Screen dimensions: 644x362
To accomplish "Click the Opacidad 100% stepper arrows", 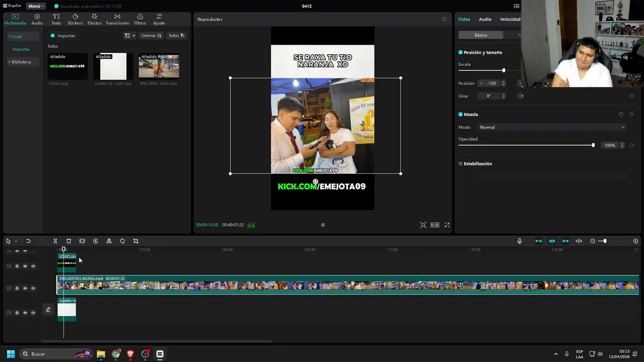I will tap(622, 145).
